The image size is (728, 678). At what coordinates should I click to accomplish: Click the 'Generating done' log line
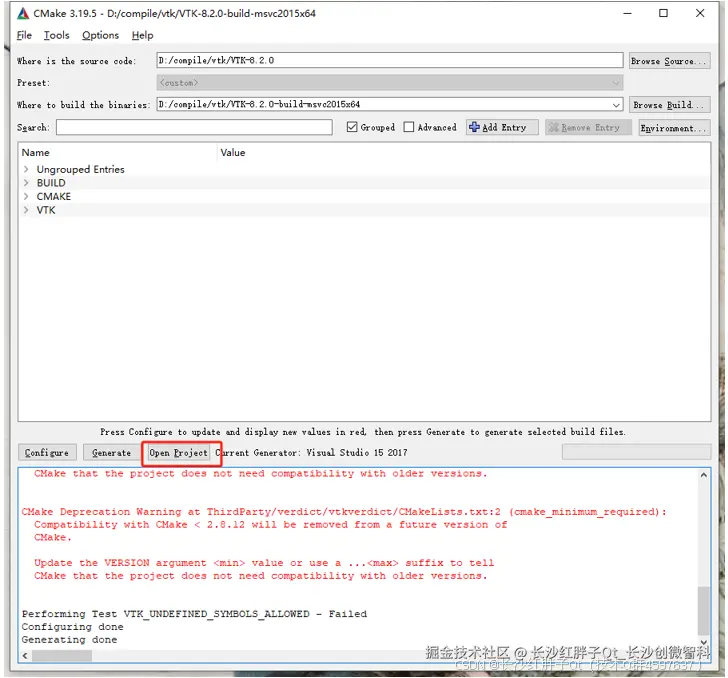pyautogui.click(x=69, y=639)
